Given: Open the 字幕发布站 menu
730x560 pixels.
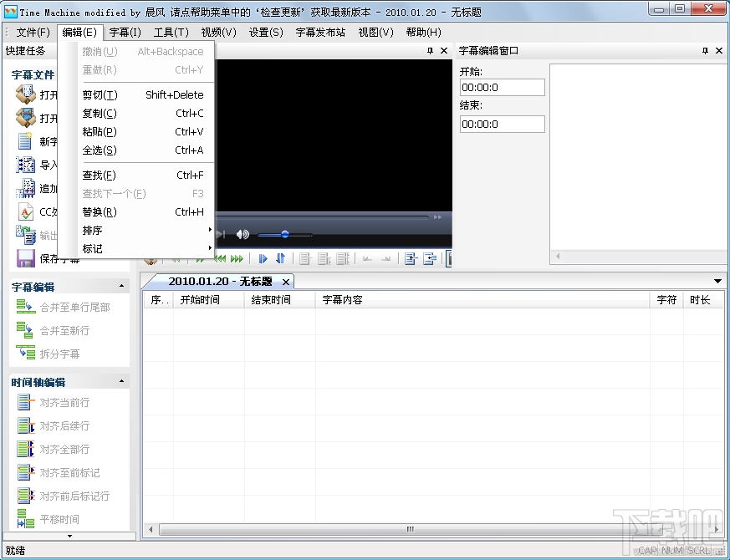Looking at the screenshot, I should (320, 32).
